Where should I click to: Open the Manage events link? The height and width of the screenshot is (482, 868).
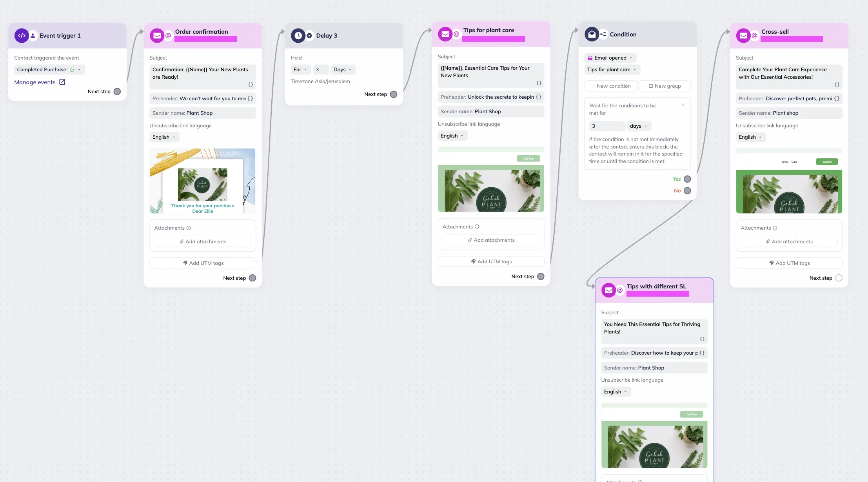[x=40, y=82]
